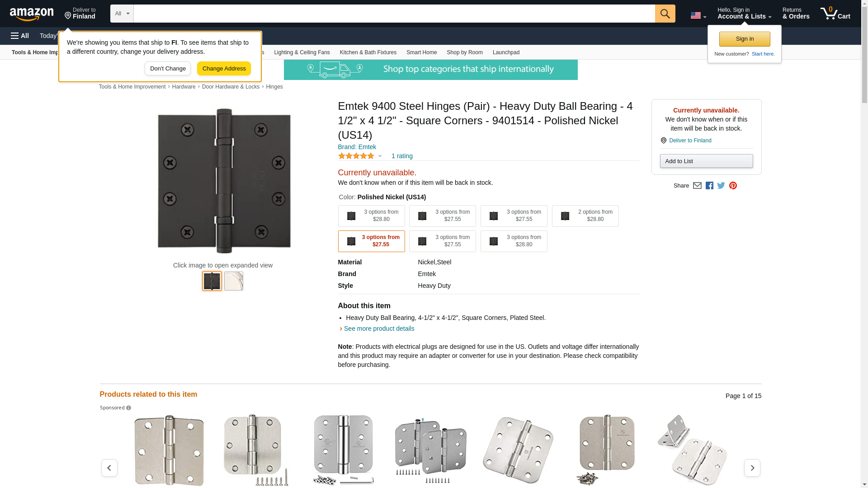Viewport: 868px width, 488px height.
Task: Select the 2 options from $28.80 color swatch
Action: point(585,216)
